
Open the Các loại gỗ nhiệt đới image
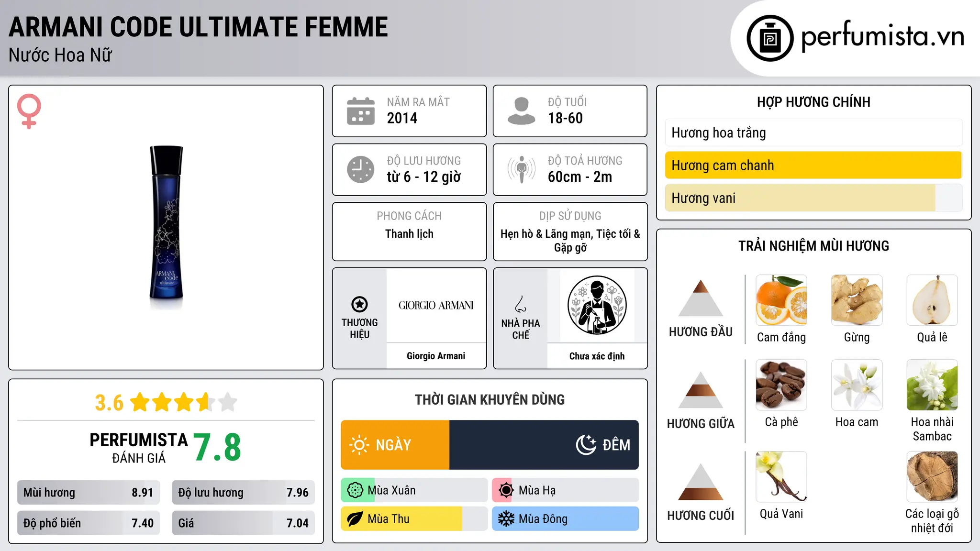[932, 477]
